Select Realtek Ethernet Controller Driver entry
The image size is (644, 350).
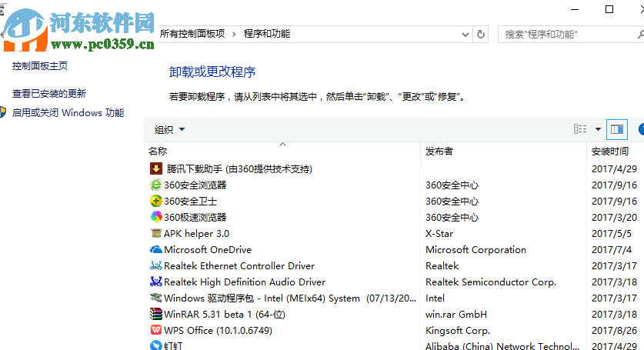coord(239,266)
